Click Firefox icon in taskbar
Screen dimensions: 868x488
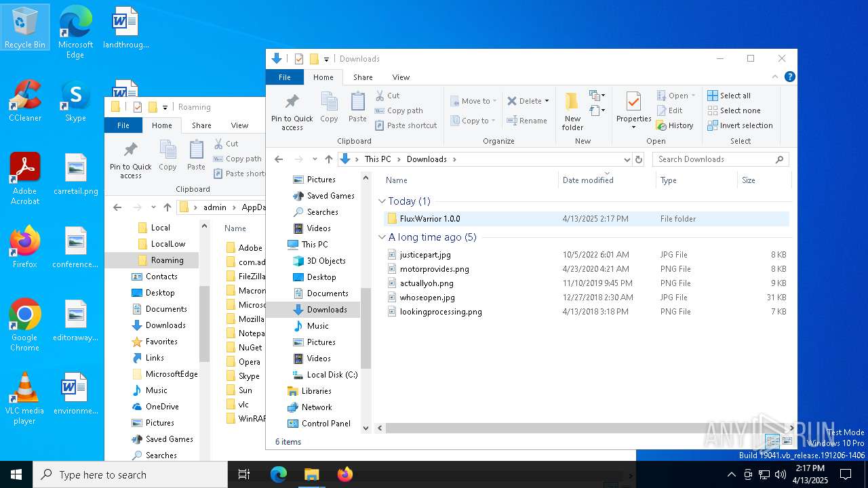344,474
